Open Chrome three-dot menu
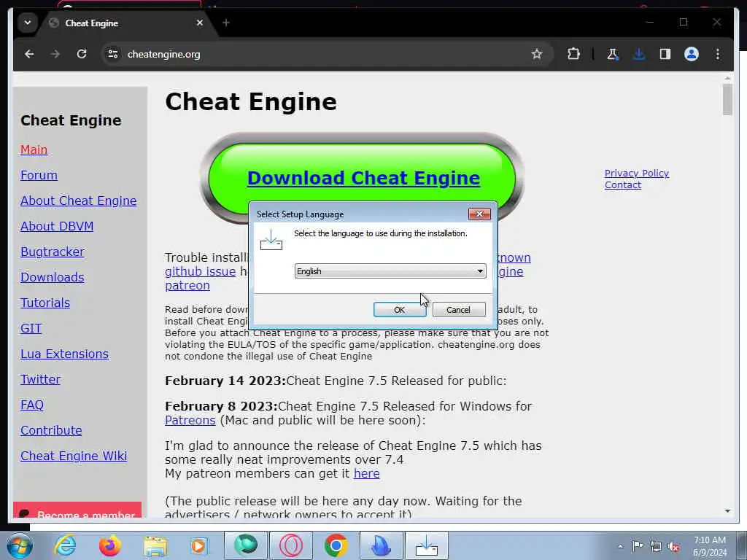The width and height of the screenshot is (747, 560). [718, 54]
